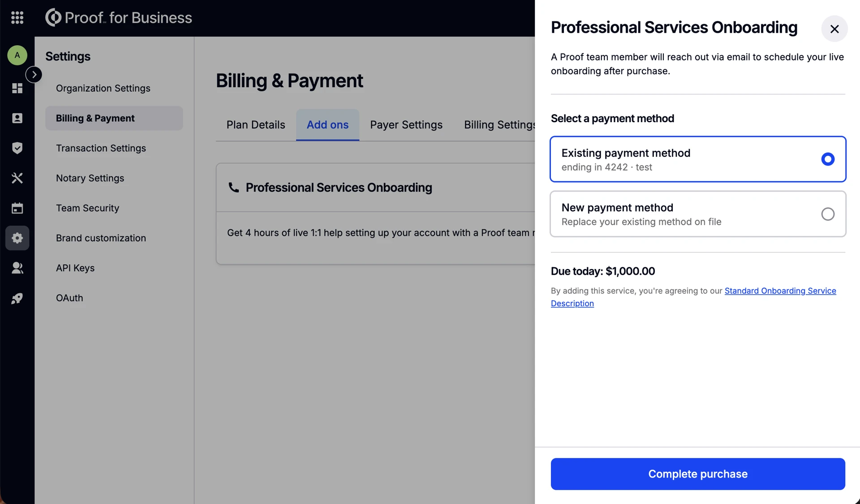Viewport: 860px width, 504px height.
Task: Open Organization Settings in settings menu
Action: click(x=103, y=88)
